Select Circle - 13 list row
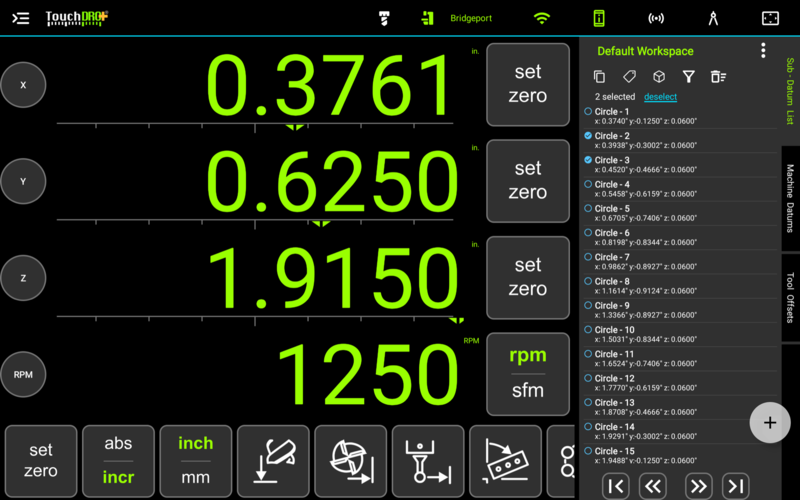The height and width of the screenshot is (500, 800). point(680,407)
